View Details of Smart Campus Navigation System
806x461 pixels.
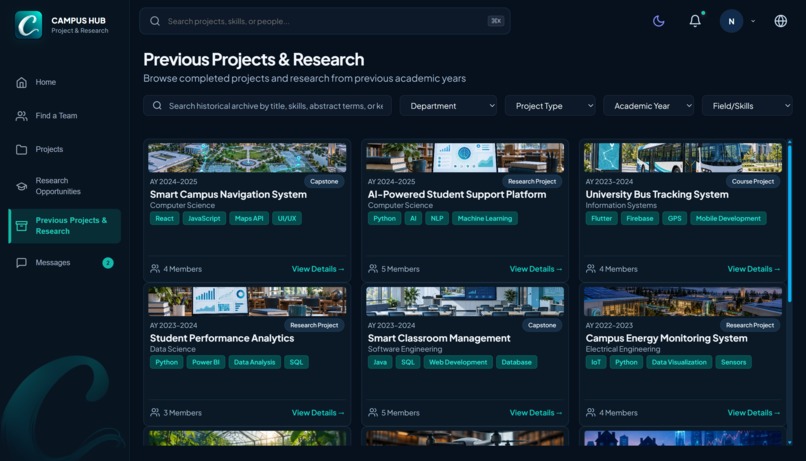click(318, 269)
